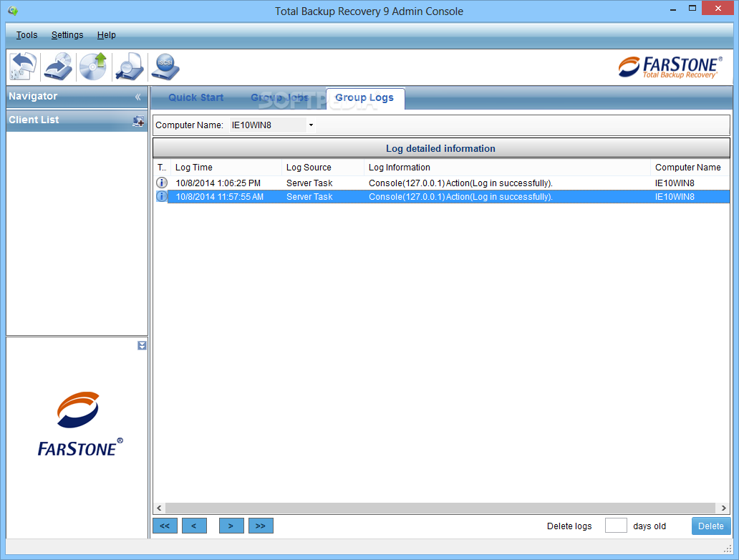The image size is (739, 560).
Task: Click the disc with green arrow icon
Action: [x=93, y=67]
